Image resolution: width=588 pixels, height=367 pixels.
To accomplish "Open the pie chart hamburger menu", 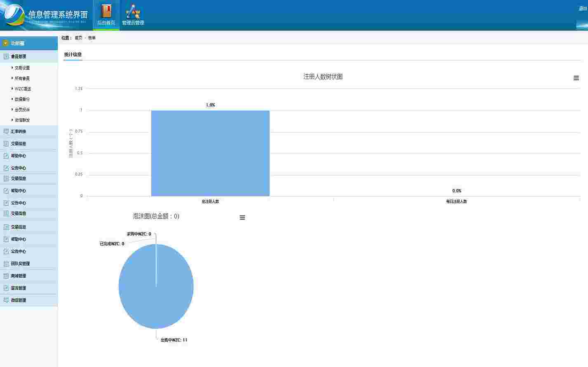I will 242,218.
